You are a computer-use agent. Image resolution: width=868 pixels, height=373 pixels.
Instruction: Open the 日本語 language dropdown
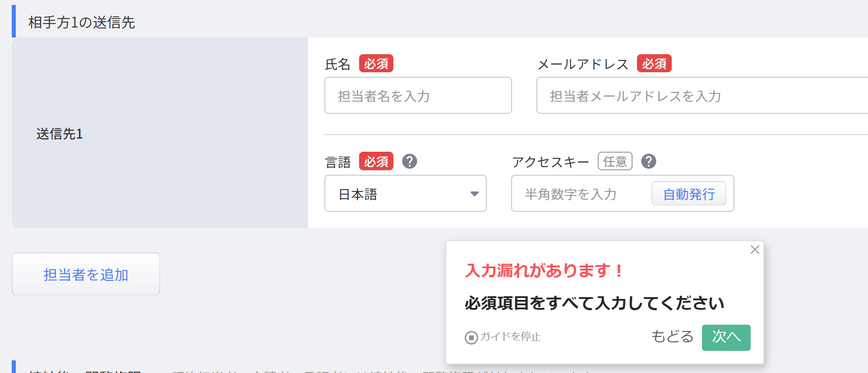tap(405, 194)
